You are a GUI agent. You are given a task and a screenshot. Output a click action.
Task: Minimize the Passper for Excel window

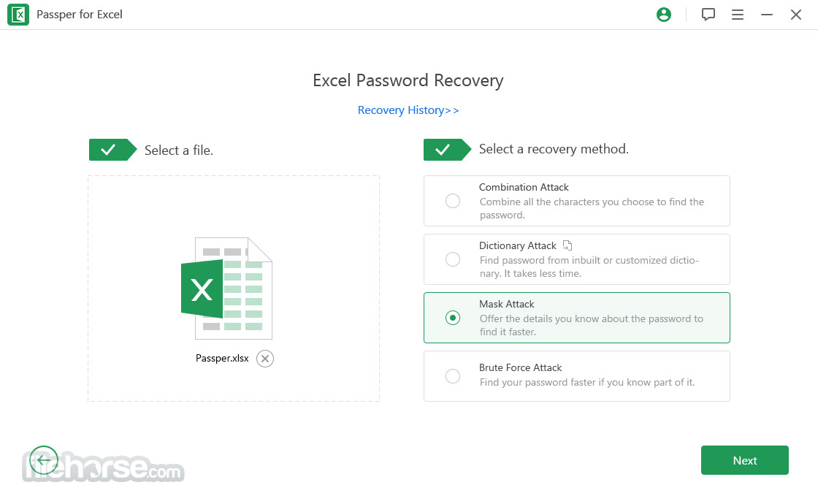766,15
